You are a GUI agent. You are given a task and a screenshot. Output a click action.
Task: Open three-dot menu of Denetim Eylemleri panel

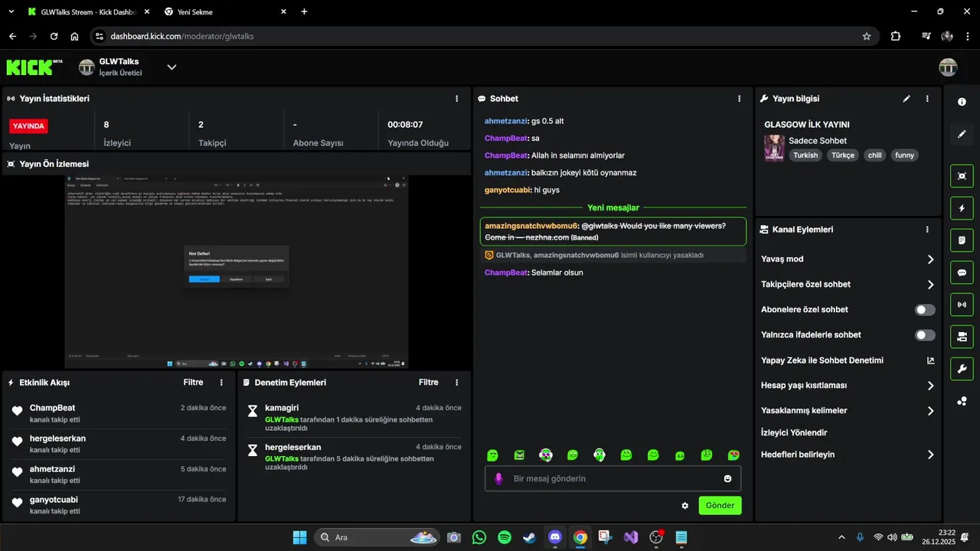457,382
